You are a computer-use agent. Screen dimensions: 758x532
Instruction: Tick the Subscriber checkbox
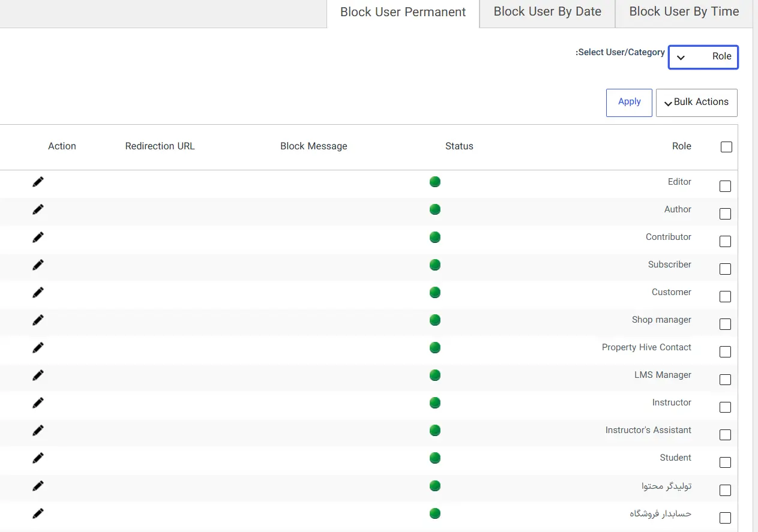tap(725, 269)
